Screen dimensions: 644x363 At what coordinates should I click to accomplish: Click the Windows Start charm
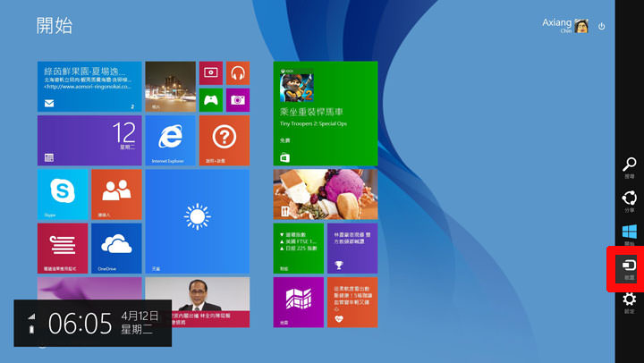[x=629, y=235]
